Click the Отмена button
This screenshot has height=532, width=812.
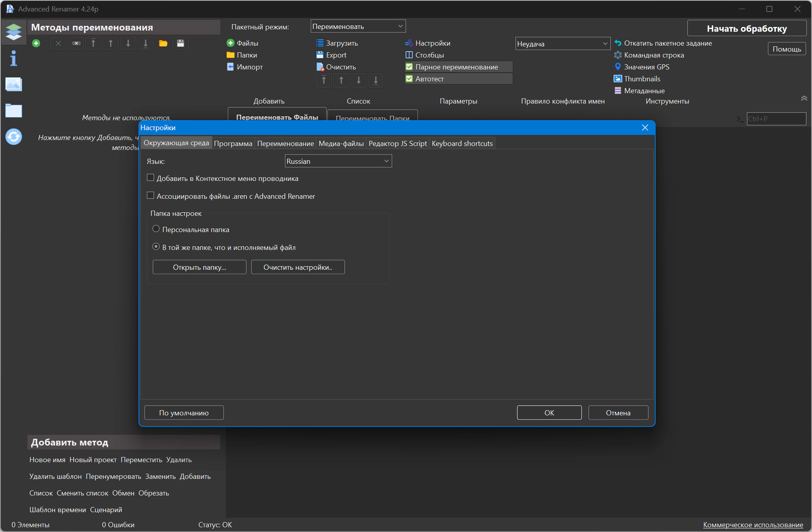[x=618, y=413]
